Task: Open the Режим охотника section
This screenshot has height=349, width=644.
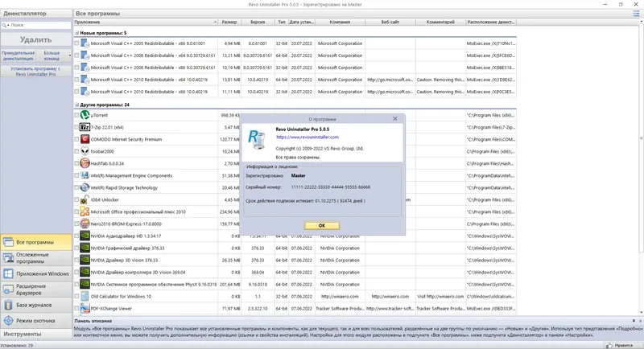Action: coord(36,321)
